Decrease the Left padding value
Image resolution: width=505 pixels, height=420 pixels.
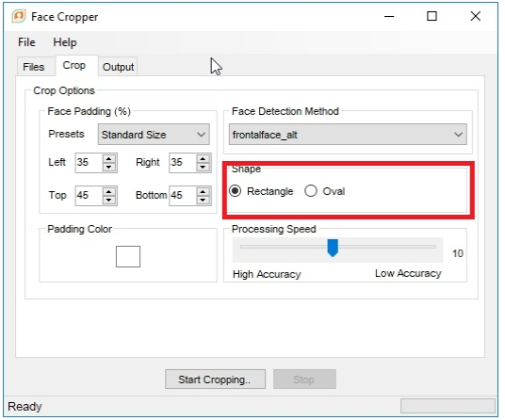(x=109, y=168)
